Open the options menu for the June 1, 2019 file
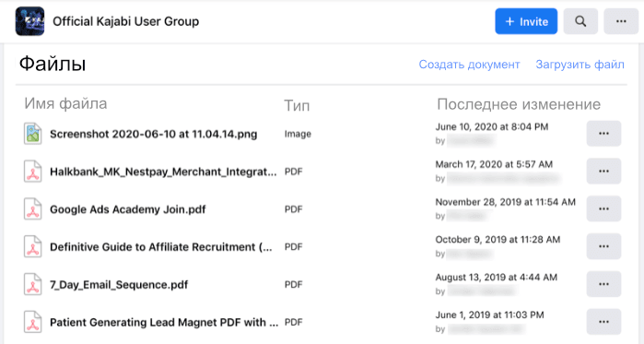Screen dimensions: 644x344 pos(603,322)
